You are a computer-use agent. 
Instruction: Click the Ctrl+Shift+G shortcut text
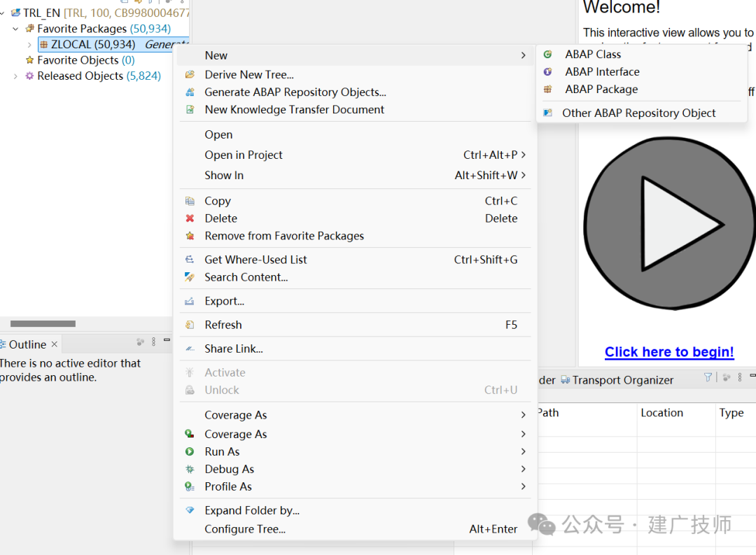(x=486, y=260)
